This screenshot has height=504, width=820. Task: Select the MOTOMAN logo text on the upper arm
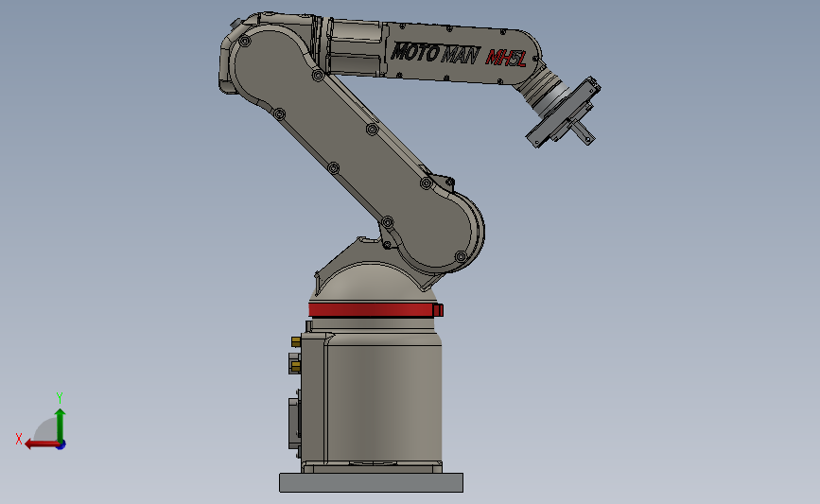tap(435, 53)
